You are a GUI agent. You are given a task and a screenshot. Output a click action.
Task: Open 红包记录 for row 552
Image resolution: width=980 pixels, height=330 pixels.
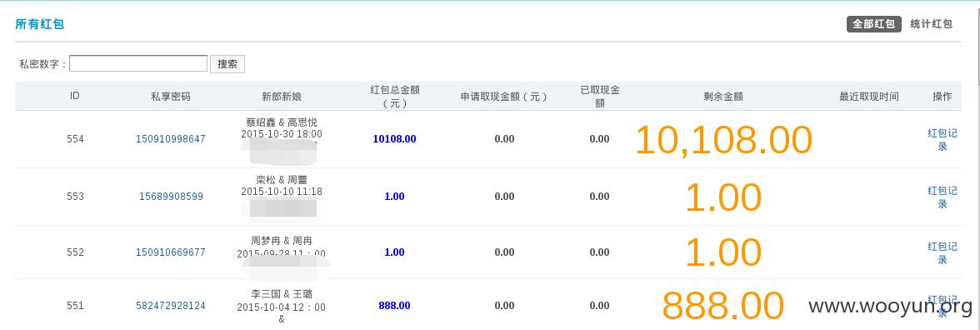point(942,253)
